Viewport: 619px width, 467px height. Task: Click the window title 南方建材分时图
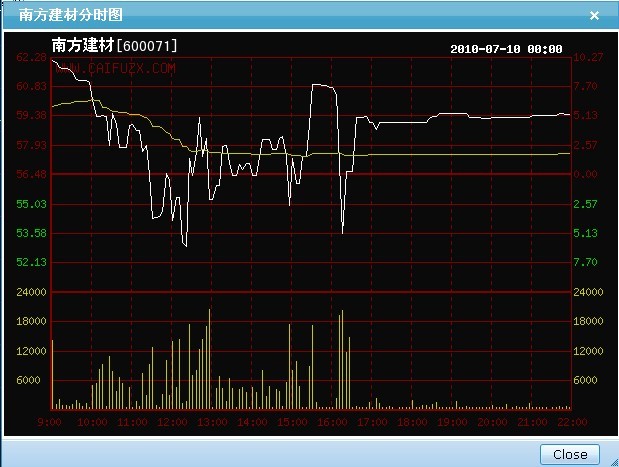pos(71,15)
